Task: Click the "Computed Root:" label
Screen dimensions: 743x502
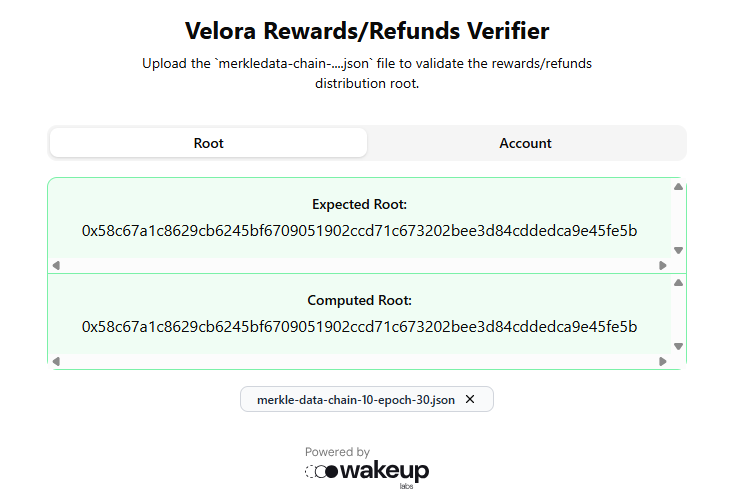Action: coord(359,300)
